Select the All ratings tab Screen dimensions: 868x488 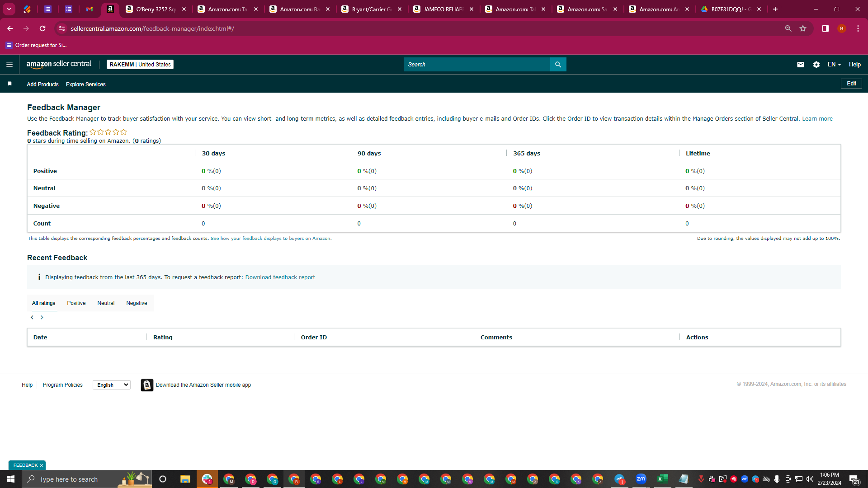tap(43, 303)
